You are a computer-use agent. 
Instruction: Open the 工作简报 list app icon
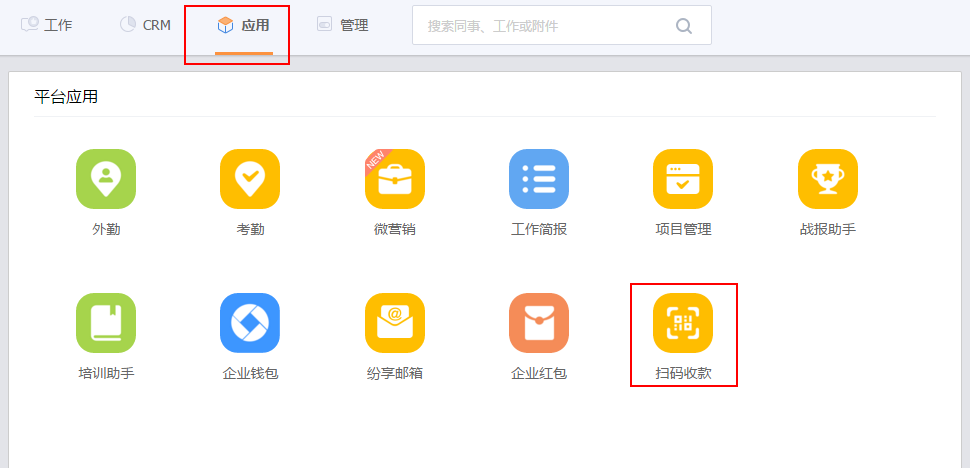click(539, 179)
